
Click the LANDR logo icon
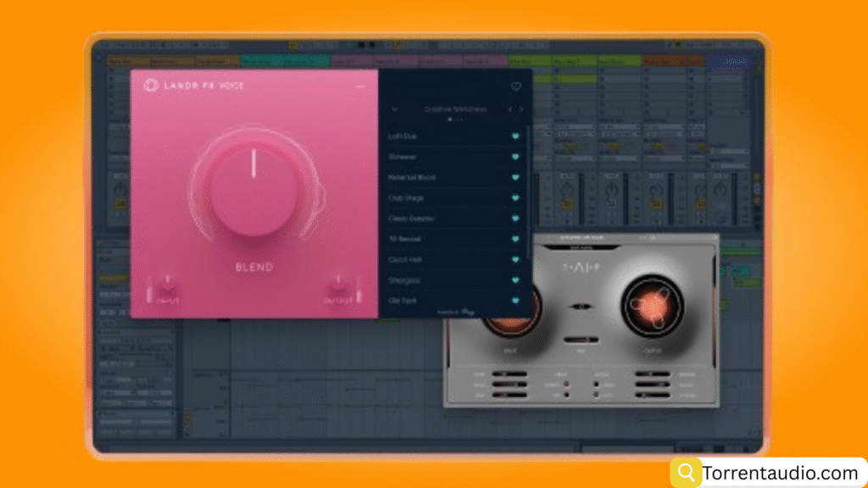pos(152,86)
